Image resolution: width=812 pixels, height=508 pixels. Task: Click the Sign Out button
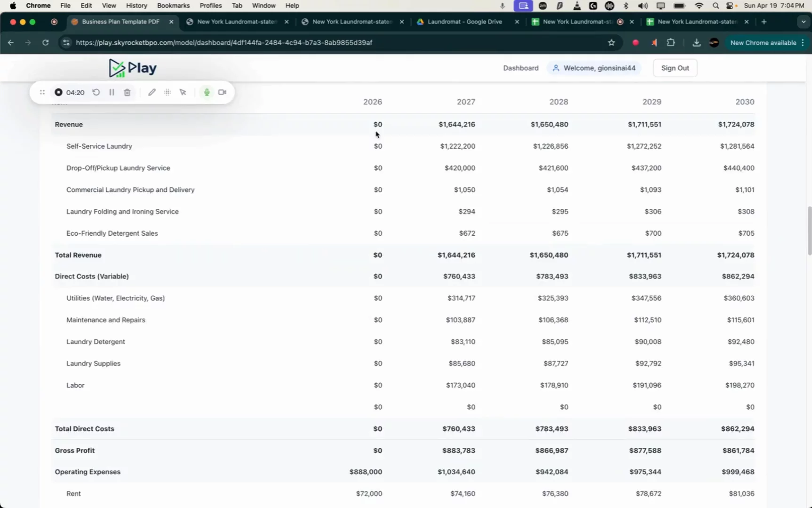(675, 68)
